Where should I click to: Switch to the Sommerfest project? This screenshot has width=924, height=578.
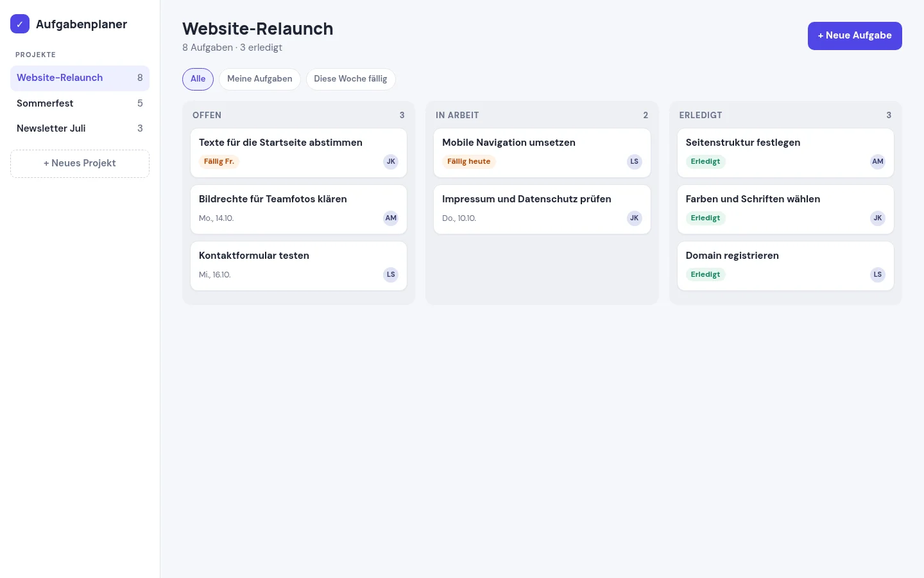point(80,103)
